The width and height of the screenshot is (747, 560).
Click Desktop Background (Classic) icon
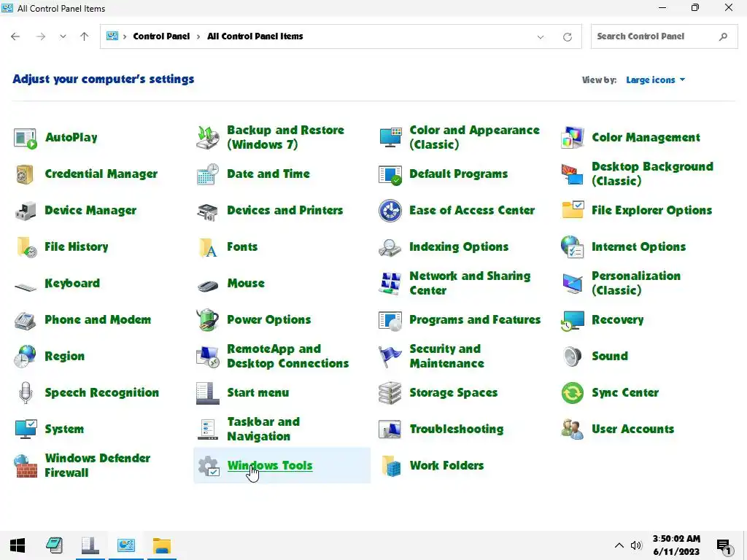pos(572,174)
